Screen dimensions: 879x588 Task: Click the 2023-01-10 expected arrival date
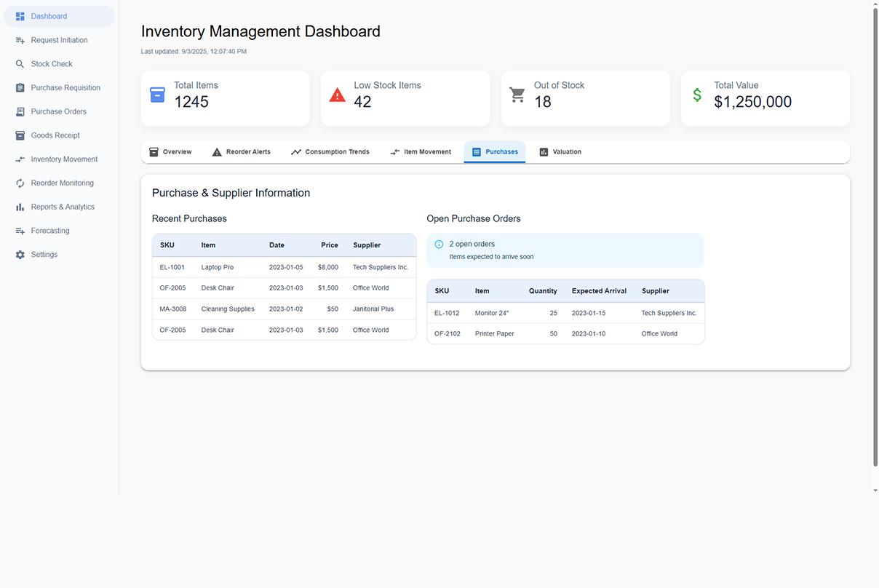point(589,334)
